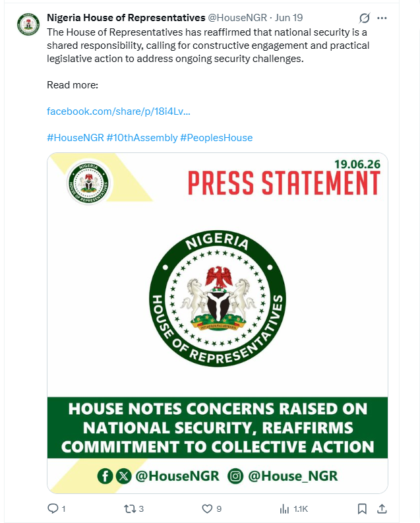Open the Press Statement image

tap(218, 323)
